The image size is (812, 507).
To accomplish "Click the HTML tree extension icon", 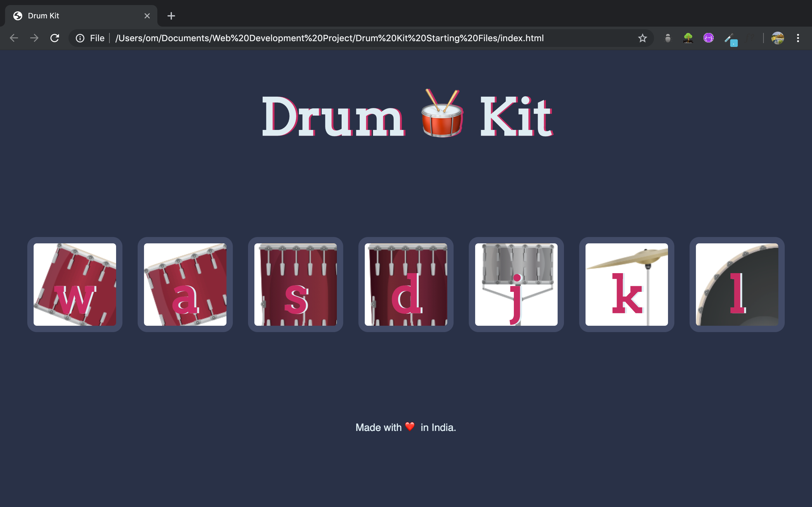I will [688, 38].
